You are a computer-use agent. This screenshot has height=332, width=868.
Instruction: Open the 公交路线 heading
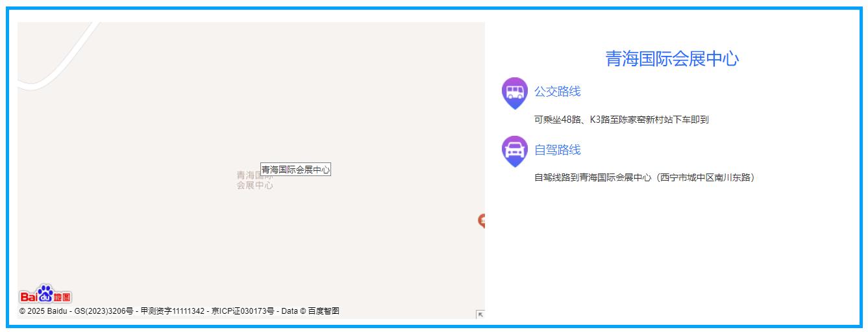coord(557,92)
